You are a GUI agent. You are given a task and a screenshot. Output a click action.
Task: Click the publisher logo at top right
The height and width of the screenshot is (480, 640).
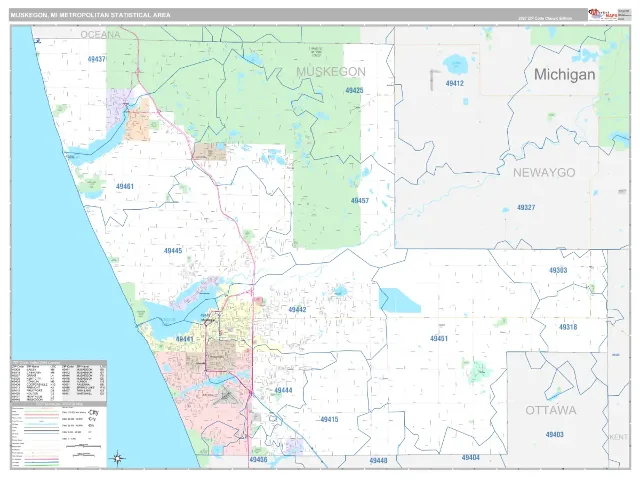click(x=602, y=14)
